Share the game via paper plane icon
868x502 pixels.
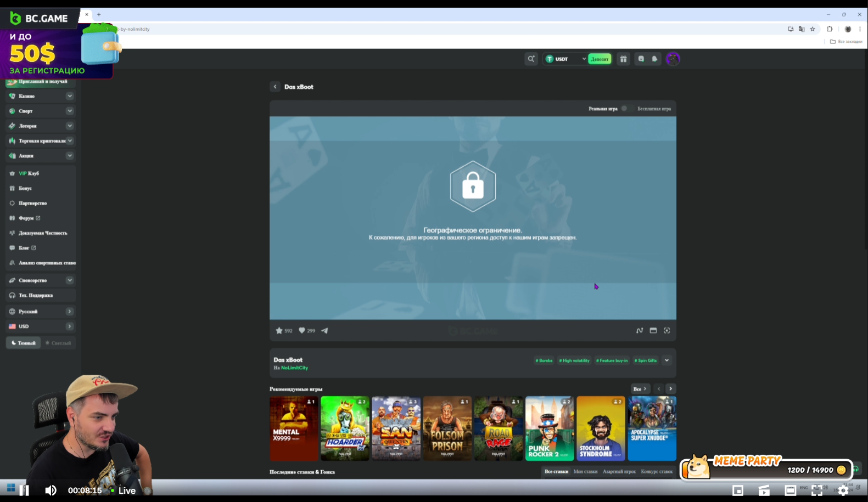[x=324, y=330]
